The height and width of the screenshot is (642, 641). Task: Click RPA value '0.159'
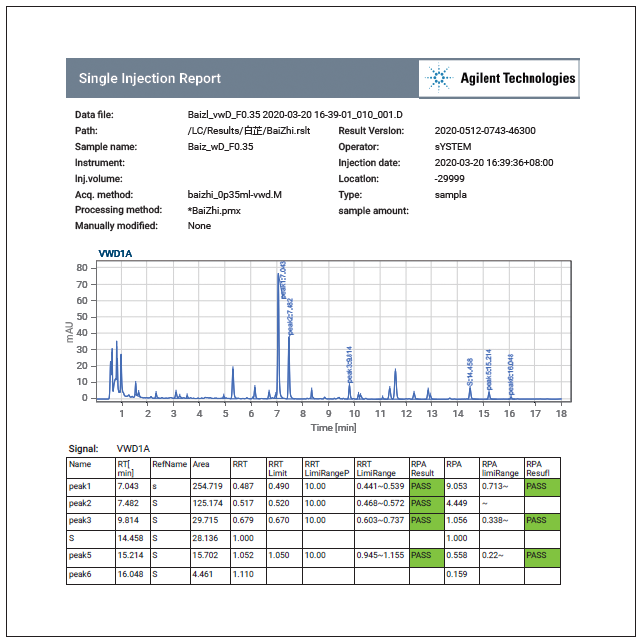tap(456, 574)
